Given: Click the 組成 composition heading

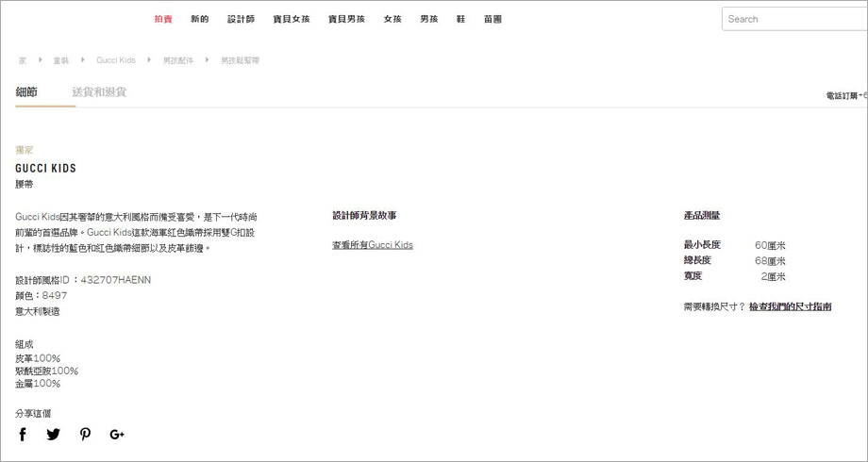Looking at the screenshot, I should coord(25,344).
